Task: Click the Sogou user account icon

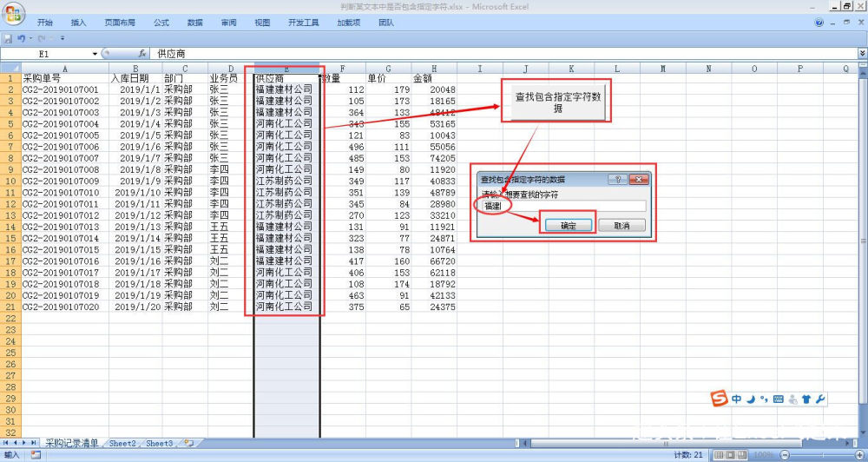Action: 792,399
